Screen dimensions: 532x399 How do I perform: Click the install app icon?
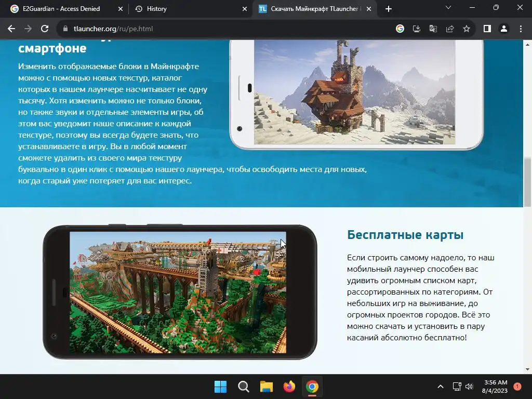(417, 29)
